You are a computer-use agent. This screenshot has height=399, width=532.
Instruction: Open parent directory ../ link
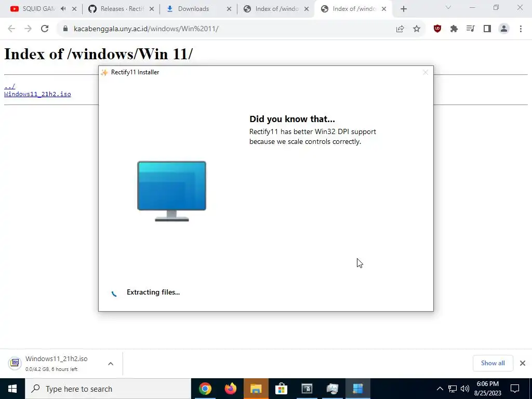9,86
